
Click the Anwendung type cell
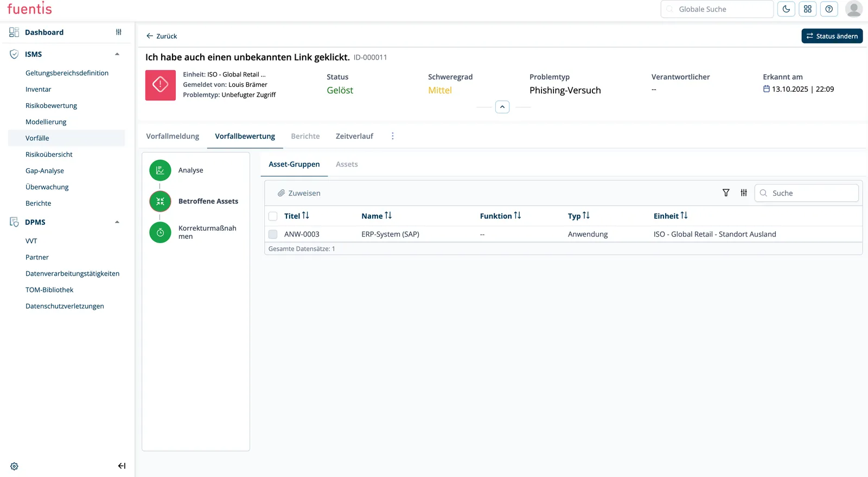pyautogui.click(x=588, y=234)
